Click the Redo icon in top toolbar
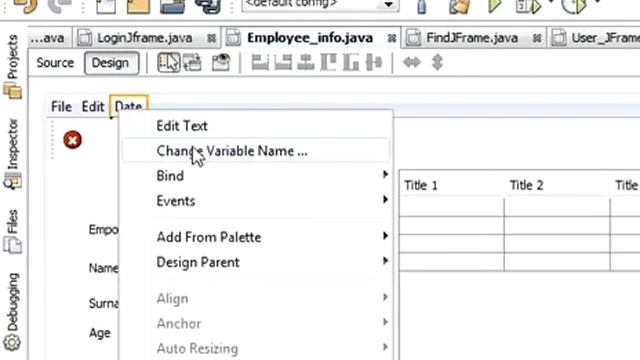 coord(59,6)
